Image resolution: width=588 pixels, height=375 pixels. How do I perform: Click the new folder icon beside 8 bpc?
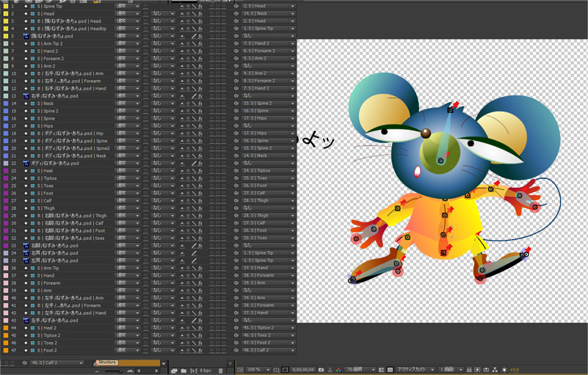click(184, 371)
